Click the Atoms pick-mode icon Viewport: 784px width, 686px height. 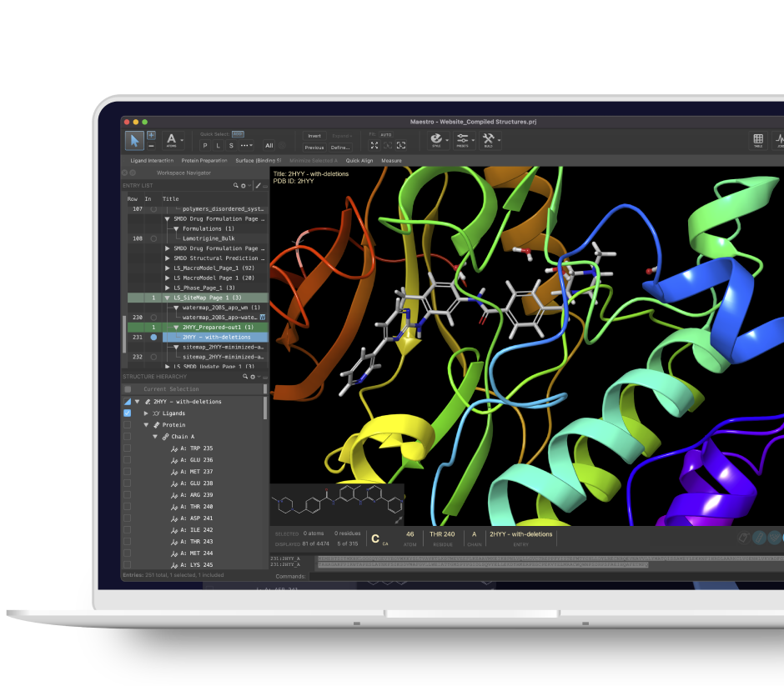click(x=172, y=140)
